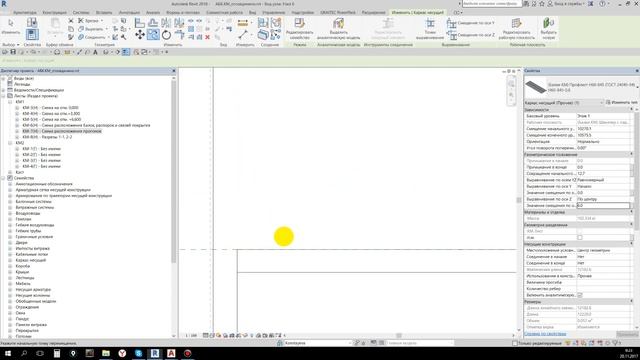Click the text A icon in quick access toolbar
This screenshot has width=640, height=360.
95,52
